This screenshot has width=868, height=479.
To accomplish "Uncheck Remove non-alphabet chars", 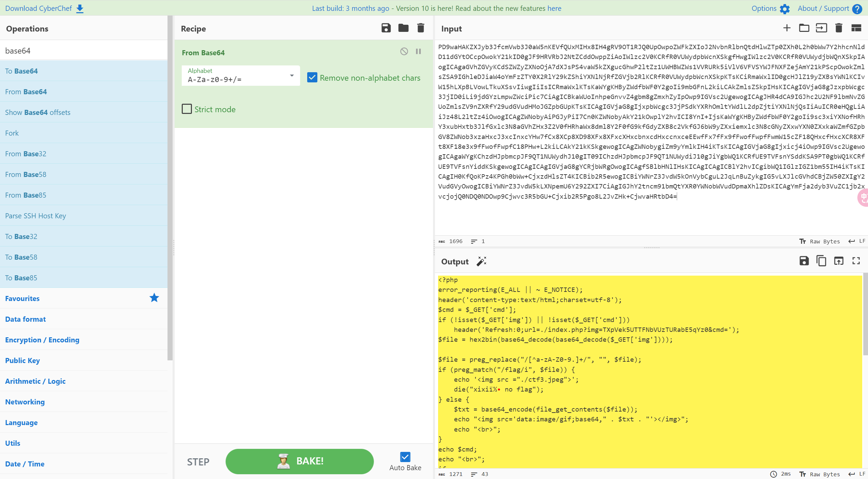I will tap(312, 78).
